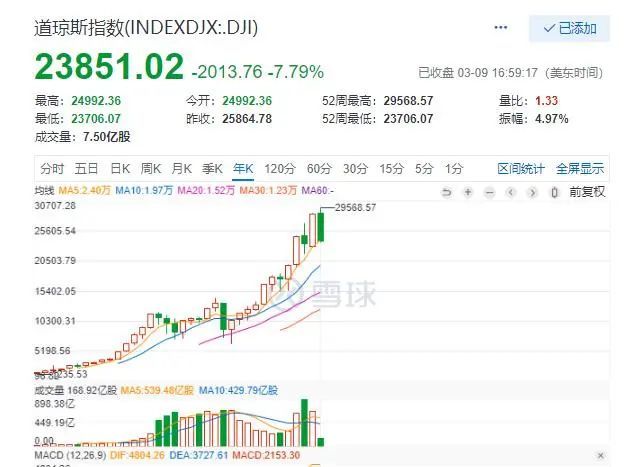Move chart right with right arrow icon

pos(533,192)
